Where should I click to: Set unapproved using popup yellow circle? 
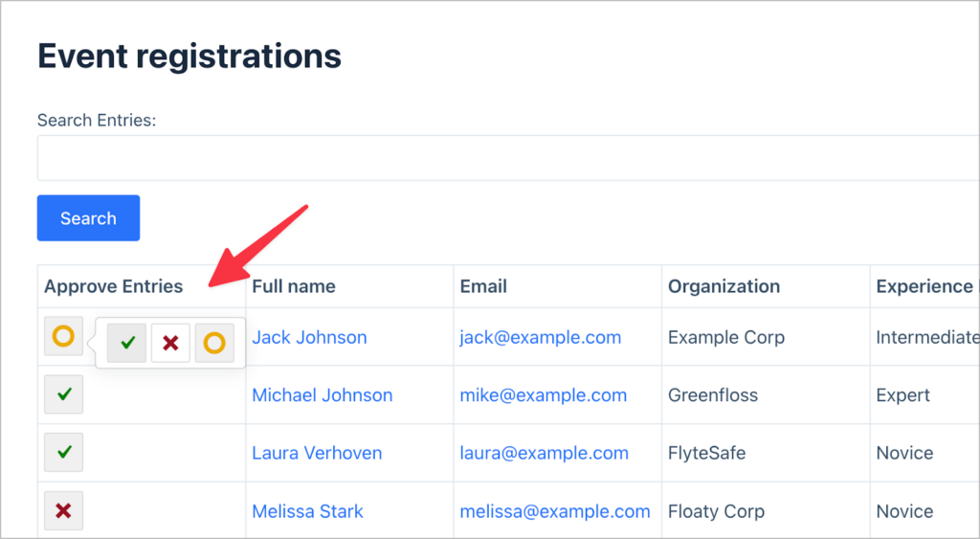point(214,343)
